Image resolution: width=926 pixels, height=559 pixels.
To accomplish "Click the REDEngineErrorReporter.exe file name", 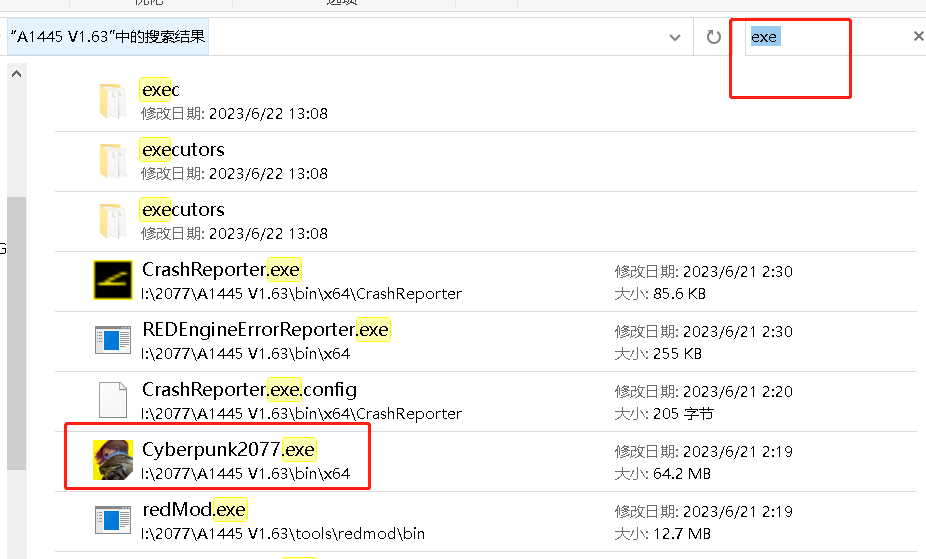I will pyautogui.click(x=265, y=329).
